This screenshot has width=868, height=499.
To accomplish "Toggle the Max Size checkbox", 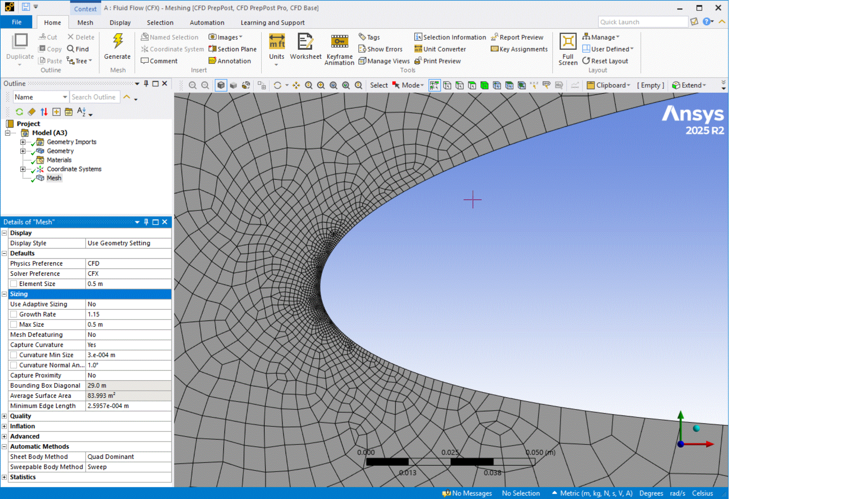I will 14,324.
